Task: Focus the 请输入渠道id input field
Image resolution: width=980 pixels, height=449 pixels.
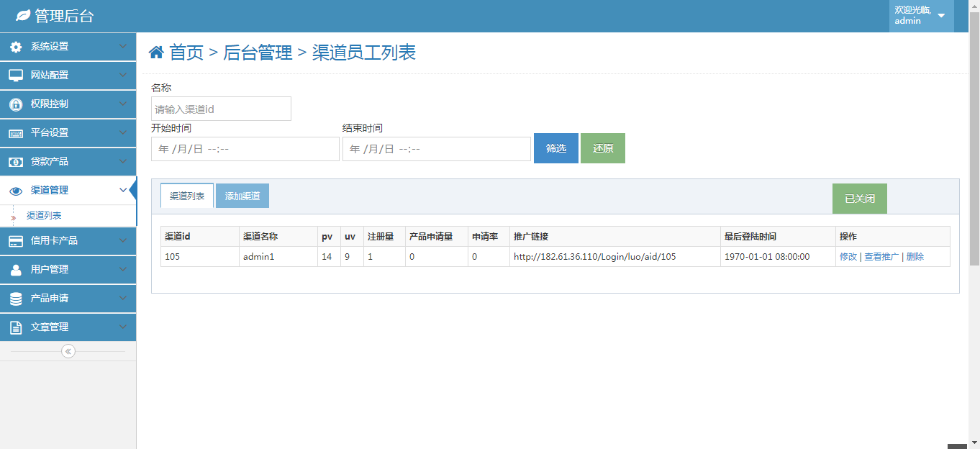Action: click(x=221, y=109)
